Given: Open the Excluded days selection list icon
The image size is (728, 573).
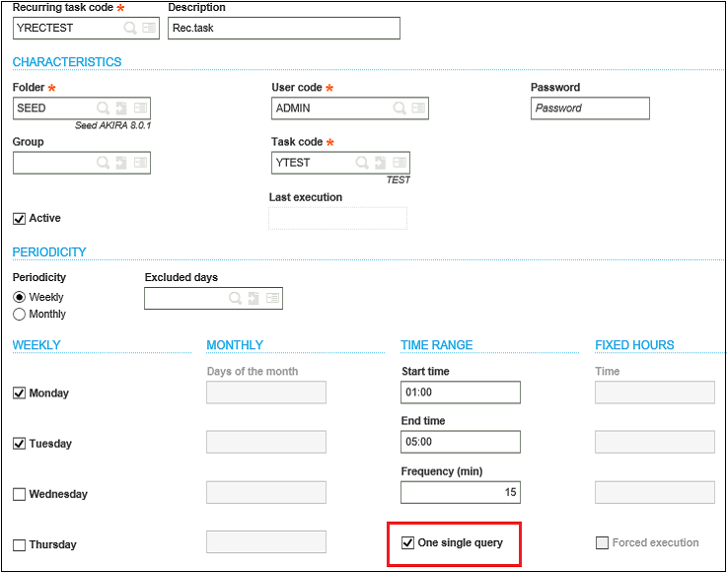Looking at the screenshot, I should pyautogui.click(x=272, y=298).
